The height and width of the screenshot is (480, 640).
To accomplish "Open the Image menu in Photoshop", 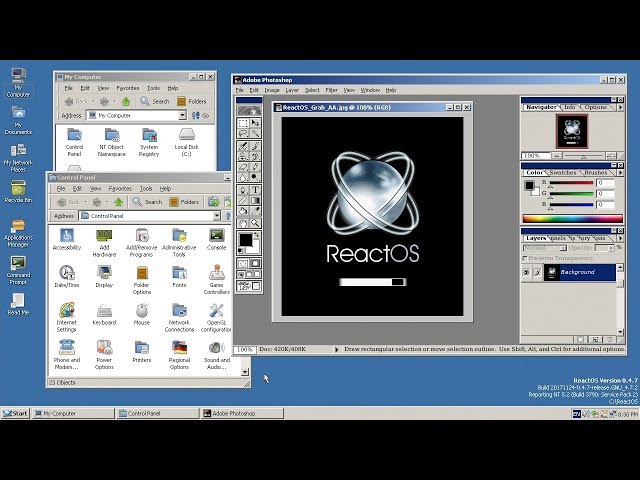I will (272, 90).
